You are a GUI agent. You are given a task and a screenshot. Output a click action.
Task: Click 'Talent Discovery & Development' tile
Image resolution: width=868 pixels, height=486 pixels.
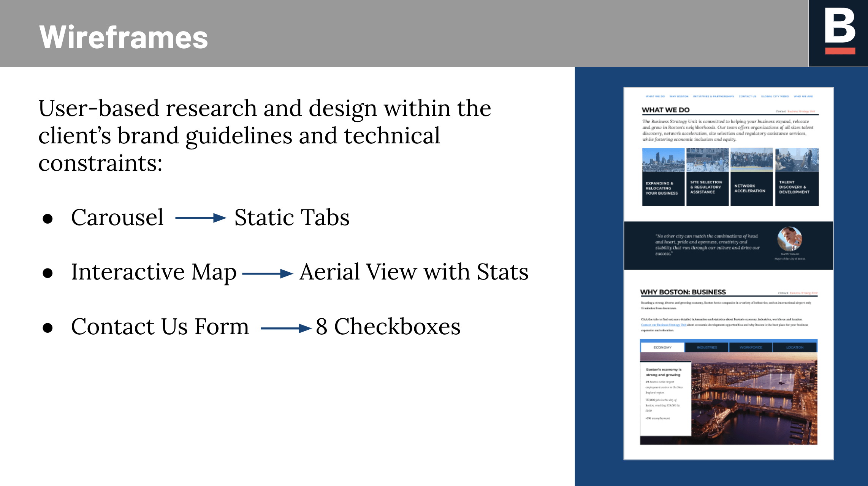point(797,178)
